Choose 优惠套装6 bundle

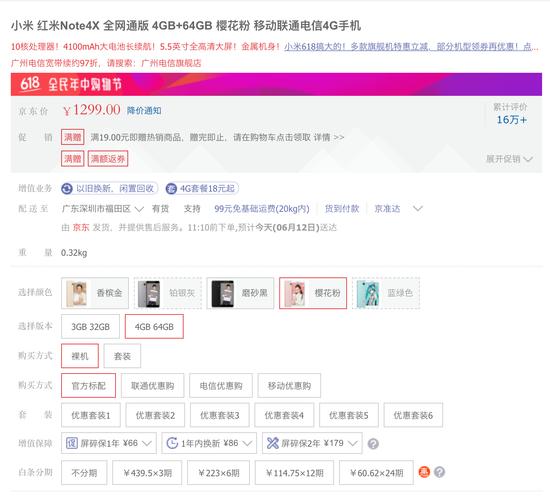pos(413,415)
